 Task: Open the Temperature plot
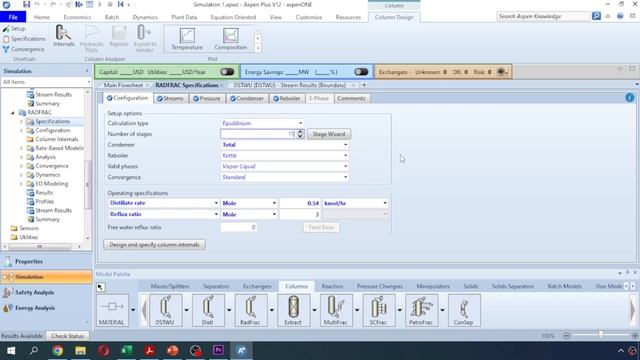click(187, 39)
